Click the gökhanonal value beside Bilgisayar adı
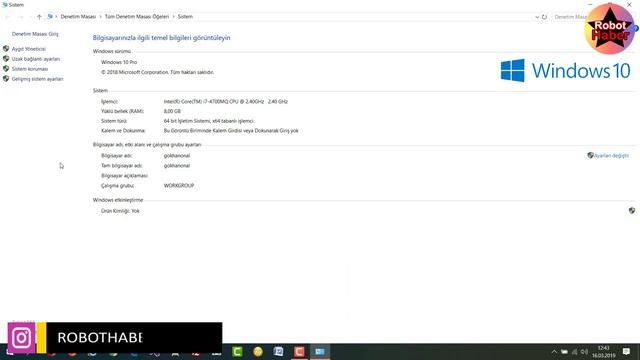 [177, 156]
